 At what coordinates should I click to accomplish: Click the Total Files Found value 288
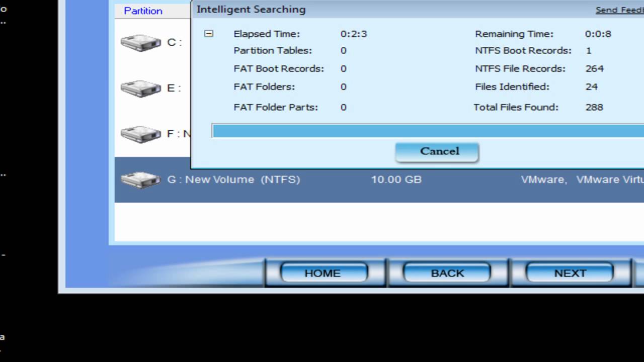(594, 107)
